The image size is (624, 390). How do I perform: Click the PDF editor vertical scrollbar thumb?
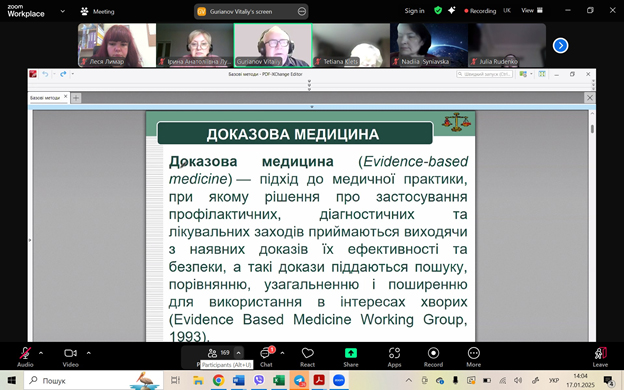592,129
